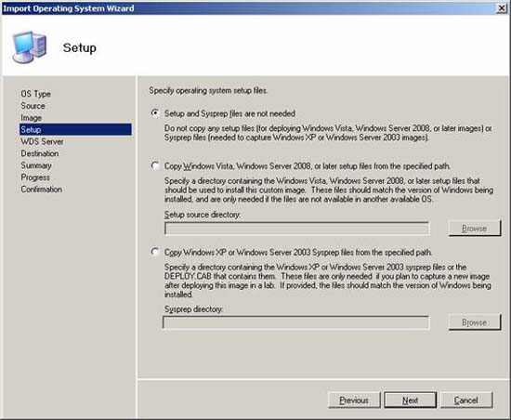Click the computer wizard icon beside Setup
Screen dimensions: 511x420
point(30,46)
